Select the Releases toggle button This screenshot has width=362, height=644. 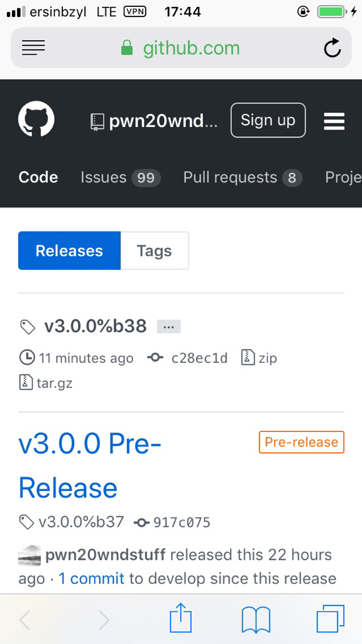(x=69, y=250)
